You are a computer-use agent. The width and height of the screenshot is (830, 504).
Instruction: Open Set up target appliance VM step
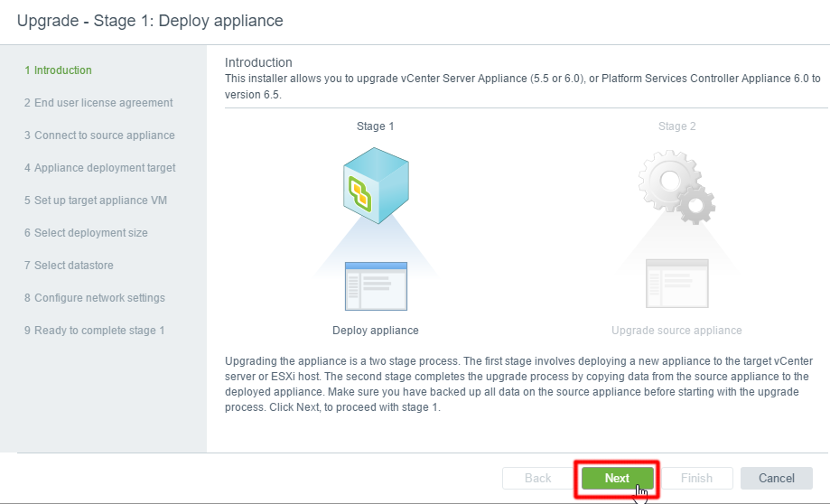[x=95, y=201]
